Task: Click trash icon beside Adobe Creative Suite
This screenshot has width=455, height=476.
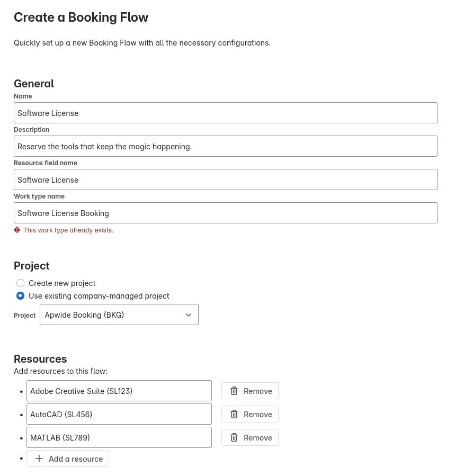Action: pos(234,391)
